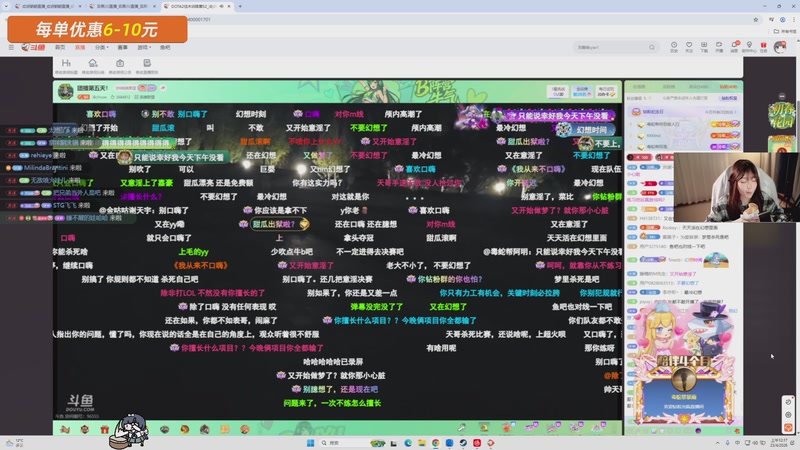Open viewing history clock icon
The image size is (800, 450).
click(674, 47)
